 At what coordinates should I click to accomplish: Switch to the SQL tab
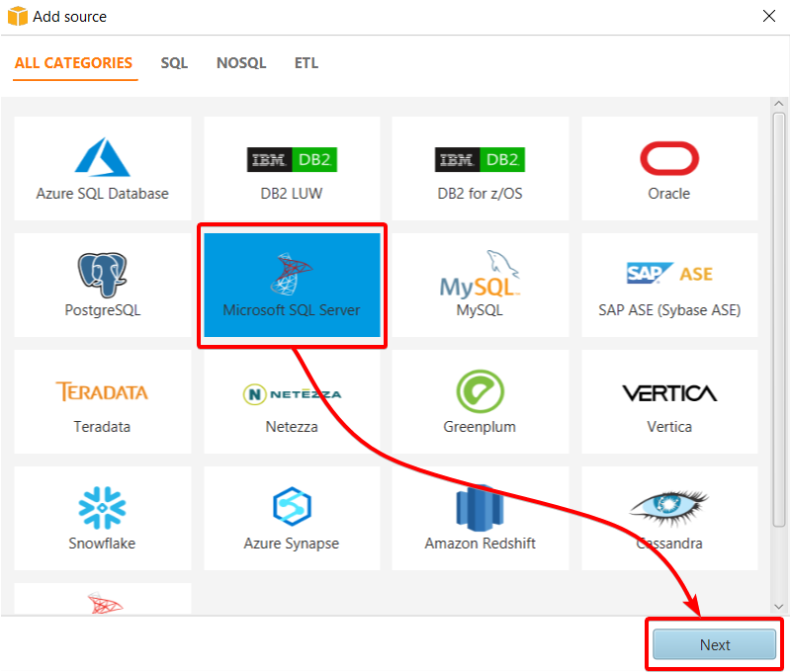(x=174, y=63)
